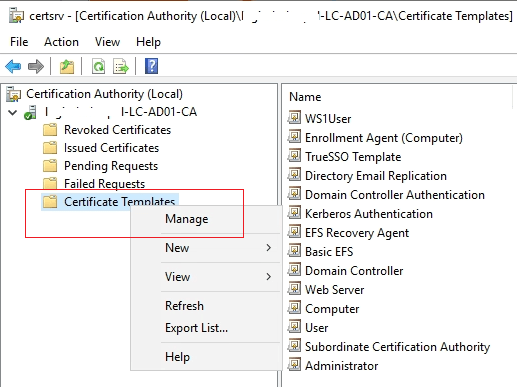Click the Forward arrow toolbar icon

tap(36, 66)
